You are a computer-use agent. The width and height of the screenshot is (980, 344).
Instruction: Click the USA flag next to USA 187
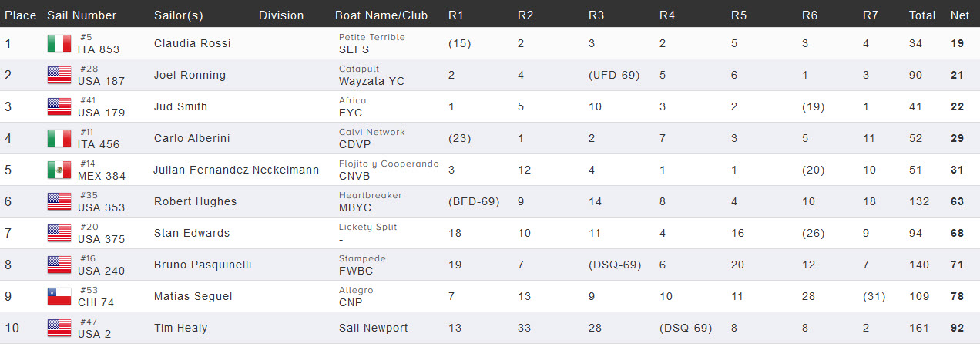pyautogui.click(x=59, y=75)
